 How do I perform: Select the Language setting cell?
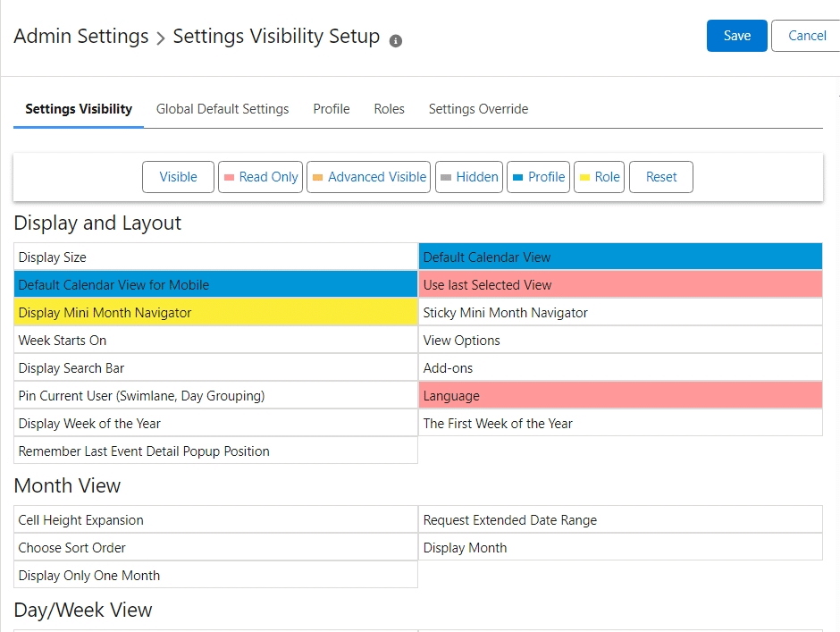620,396
